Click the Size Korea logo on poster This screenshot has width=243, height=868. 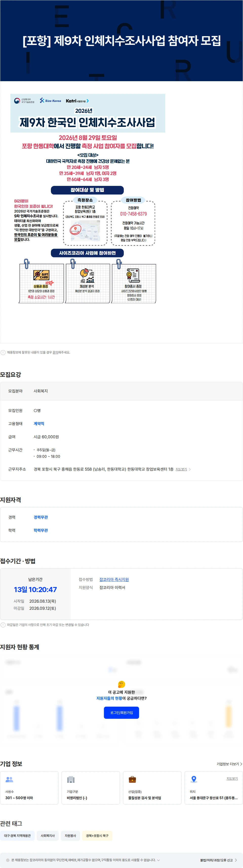[51, 100]
